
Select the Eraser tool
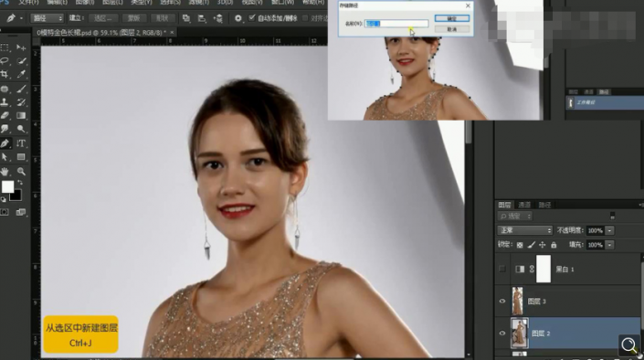click(5, 115)
